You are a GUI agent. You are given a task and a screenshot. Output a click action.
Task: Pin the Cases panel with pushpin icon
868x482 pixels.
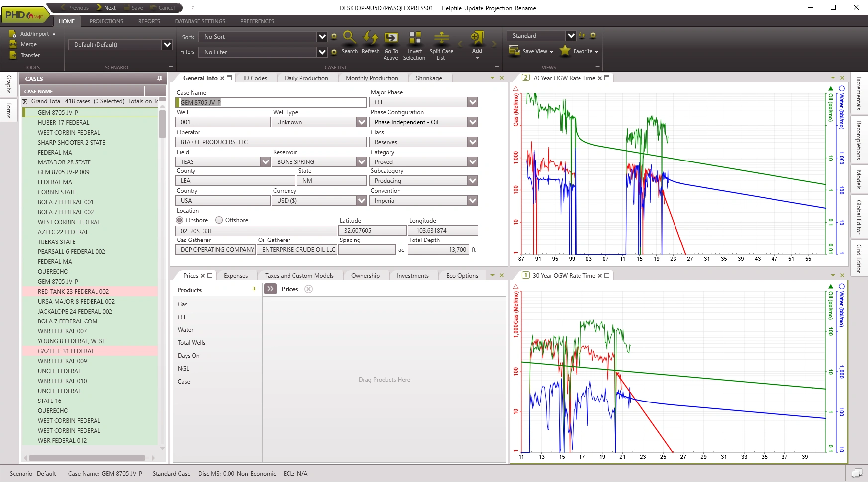coord(160,79)
